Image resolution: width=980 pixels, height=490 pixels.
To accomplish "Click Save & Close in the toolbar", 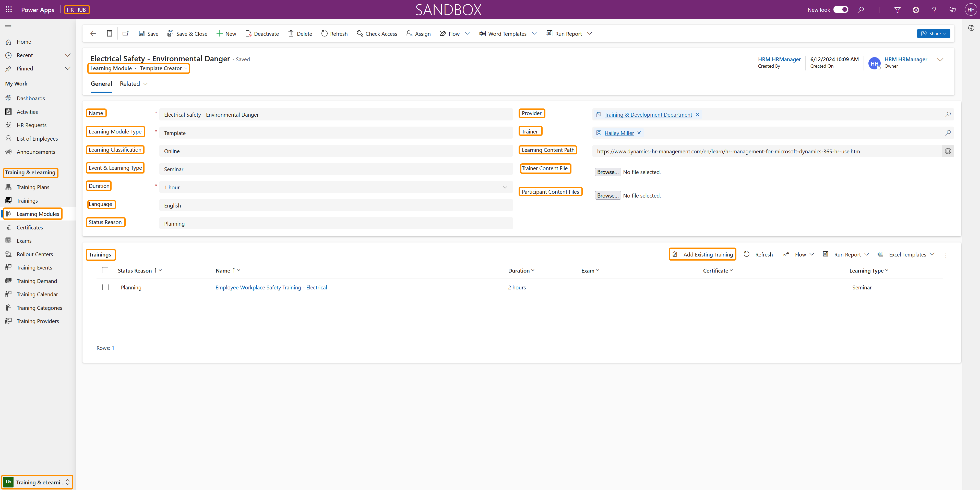I will [187, 33].
